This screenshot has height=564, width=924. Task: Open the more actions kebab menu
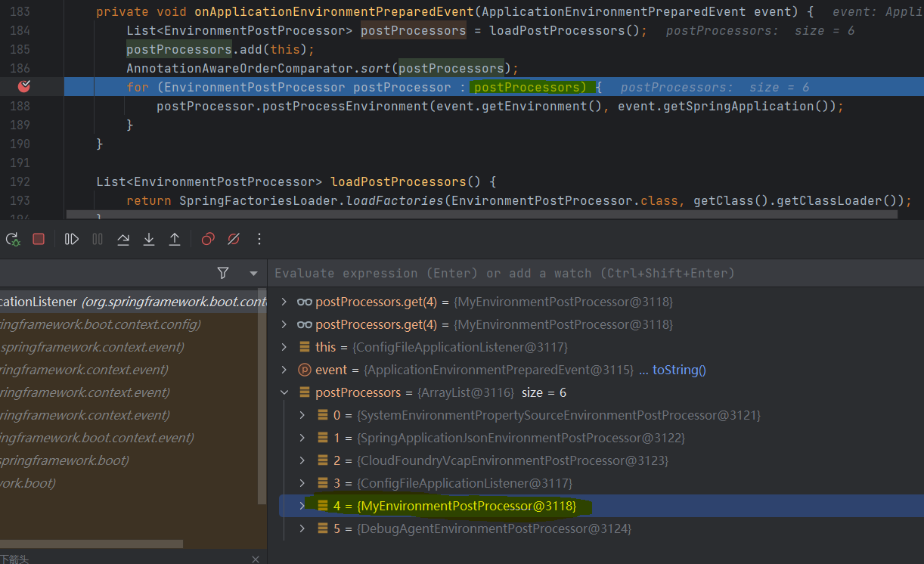(259, 239)
